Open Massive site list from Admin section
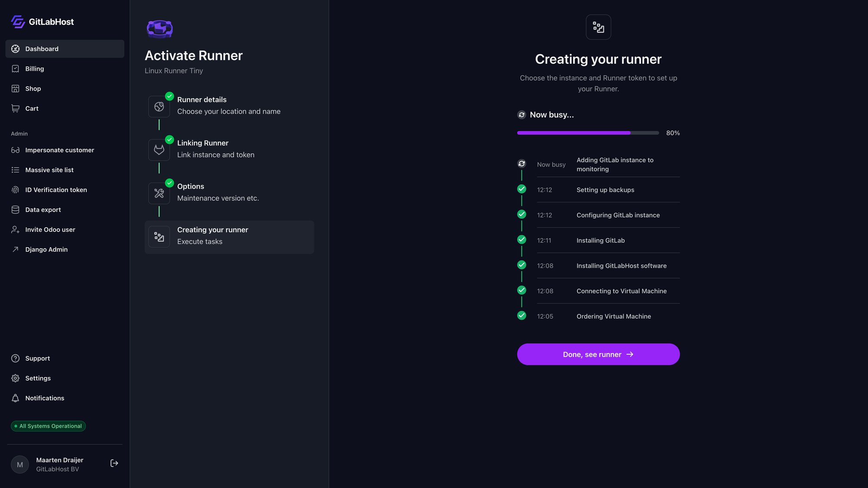 tap(49, 170)
